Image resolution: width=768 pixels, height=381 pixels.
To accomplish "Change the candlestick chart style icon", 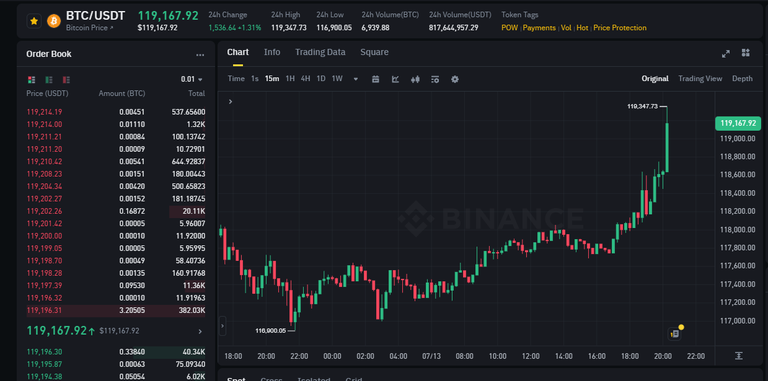I will point(415,79).
